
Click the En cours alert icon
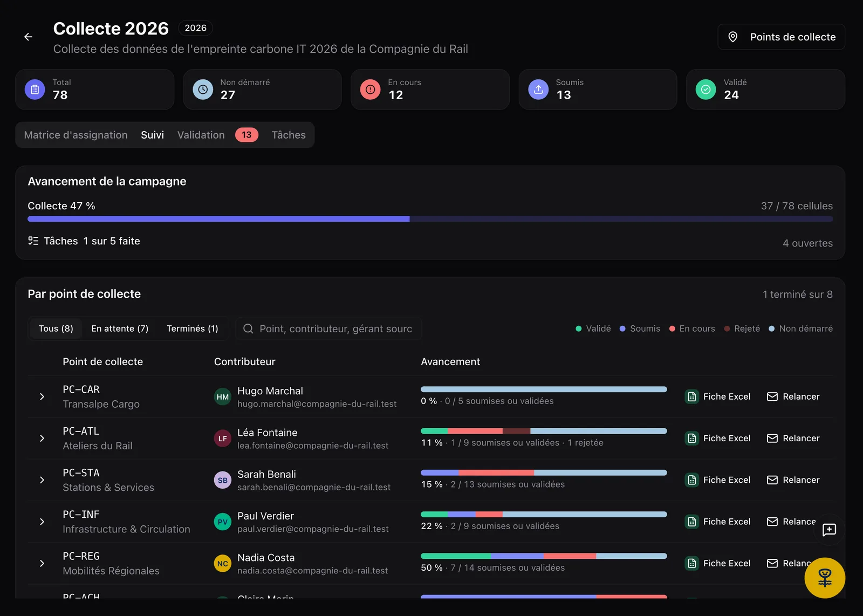[x=371, y=90]
